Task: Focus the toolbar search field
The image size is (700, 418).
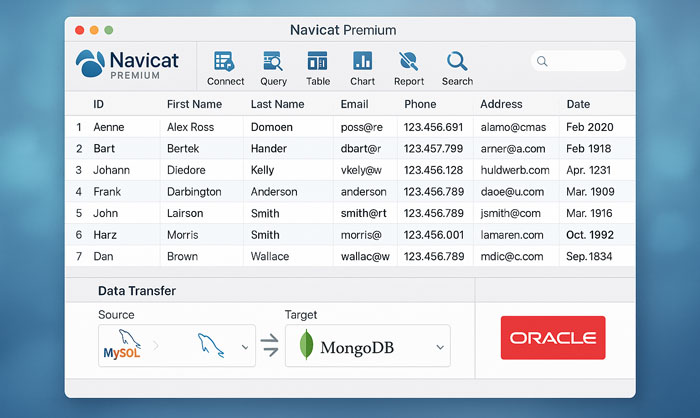Action: pos(580,62)
